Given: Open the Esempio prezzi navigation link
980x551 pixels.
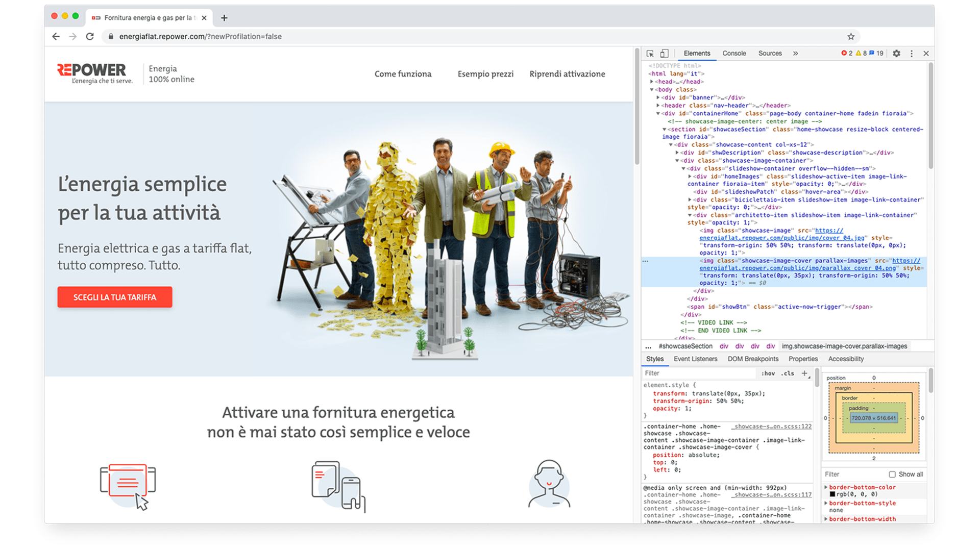Looking at the screenshot, I should pyautogui.click(x=485, y=74).
